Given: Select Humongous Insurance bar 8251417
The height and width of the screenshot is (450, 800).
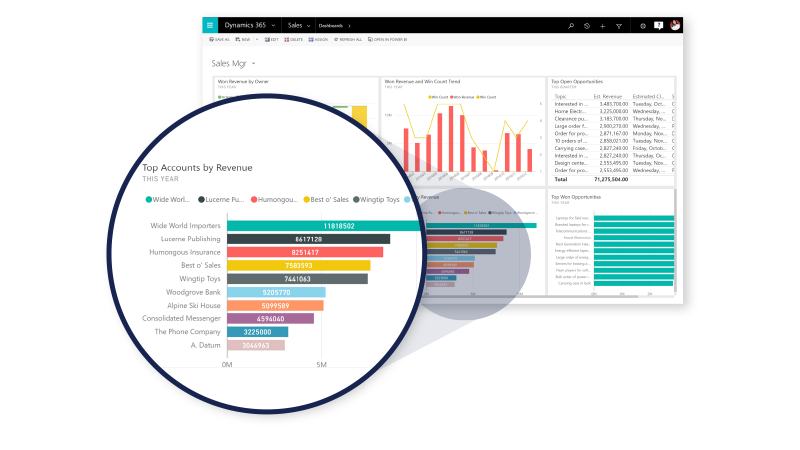Looking at the screenshot, I should coord(305,252).
